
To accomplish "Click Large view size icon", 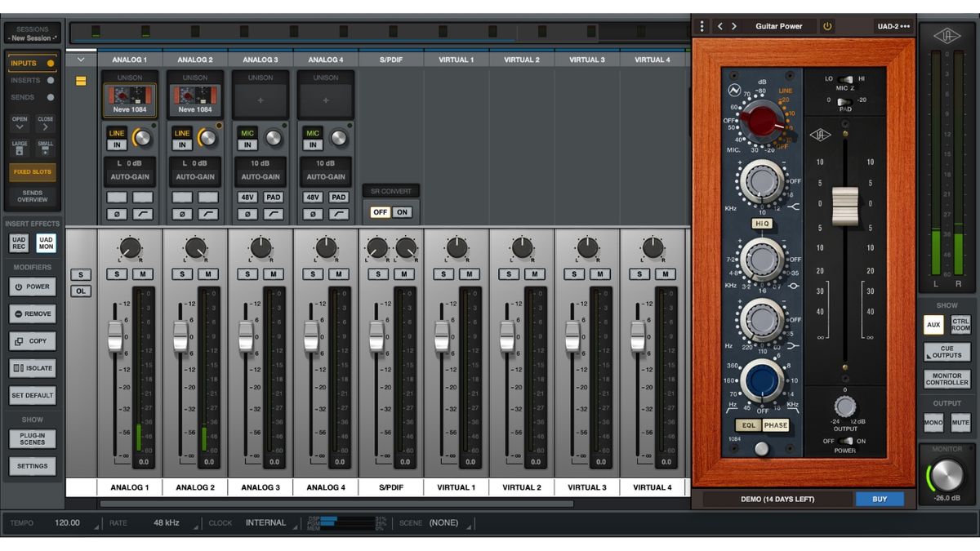I will 20,149.
